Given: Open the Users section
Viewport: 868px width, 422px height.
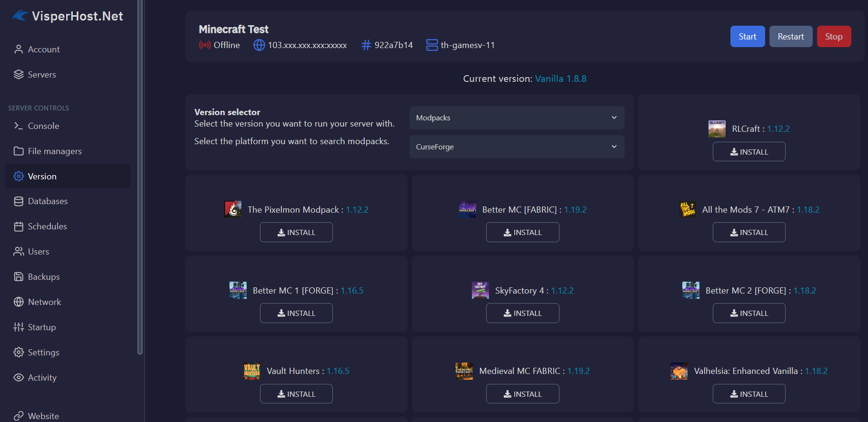Looking at the screenshot, I should click(68, 252).
